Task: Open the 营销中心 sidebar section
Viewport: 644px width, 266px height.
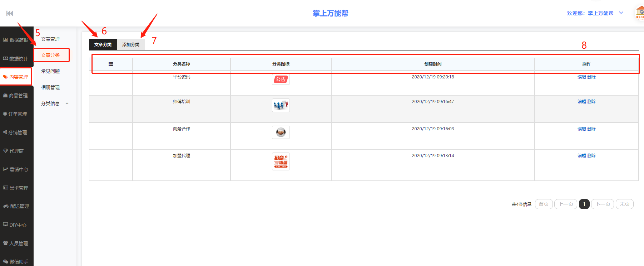Action: click(x=16, y=169)
